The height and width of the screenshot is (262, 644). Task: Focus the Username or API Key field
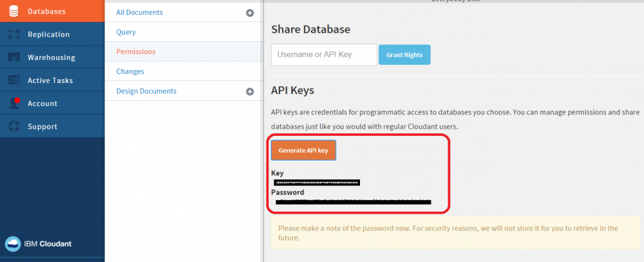tap(324, 55)
